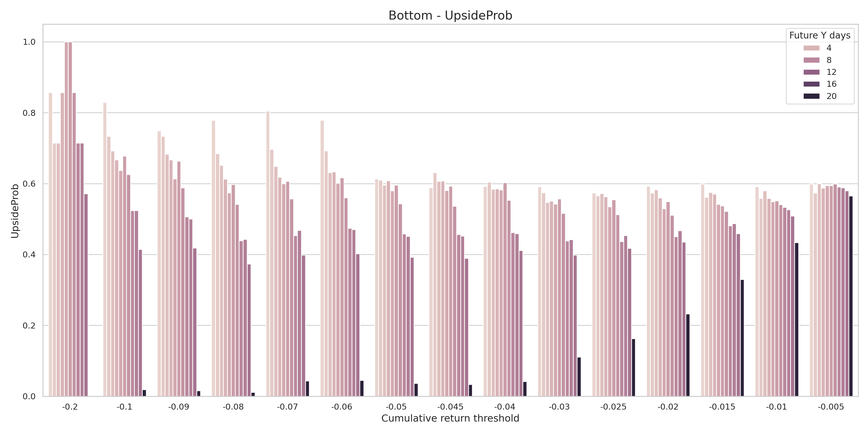This screenshot has height=434, width=868.
Task: Click the dark 20-day bar at threshold -0.01
Action: (797, 320)
